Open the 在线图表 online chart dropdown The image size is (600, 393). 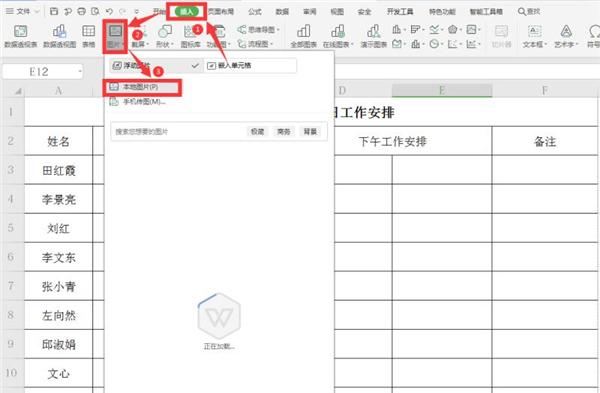(x=338, y=36)
